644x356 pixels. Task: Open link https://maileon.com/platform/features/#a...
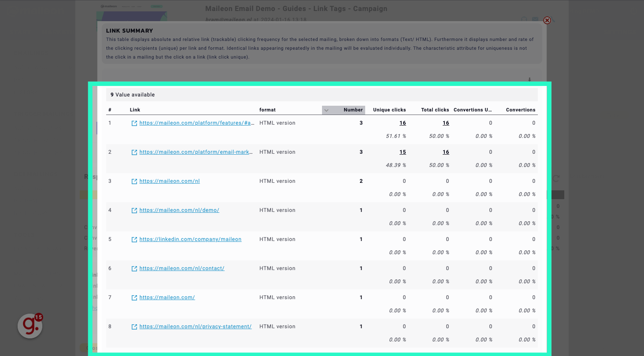[197, 123]
